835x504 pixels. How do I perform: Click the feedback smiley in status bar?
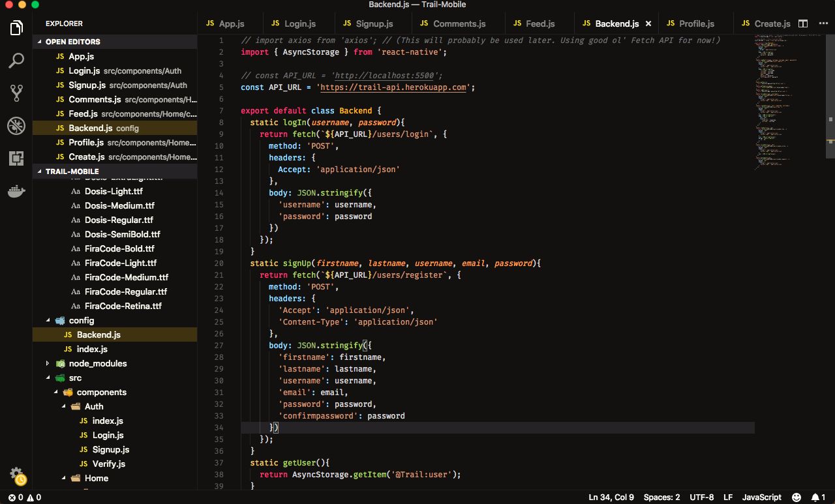point(796,497)
